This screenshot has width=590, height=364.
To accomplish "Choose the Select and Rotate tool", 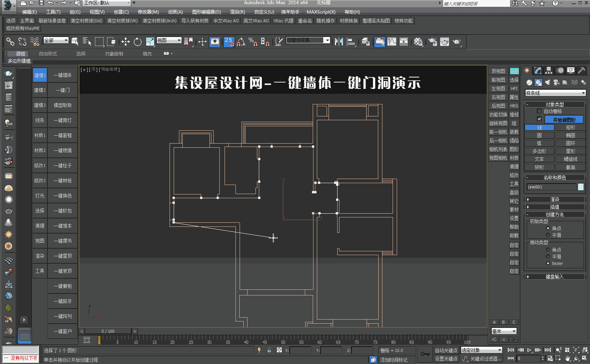I will click(138, 41).
